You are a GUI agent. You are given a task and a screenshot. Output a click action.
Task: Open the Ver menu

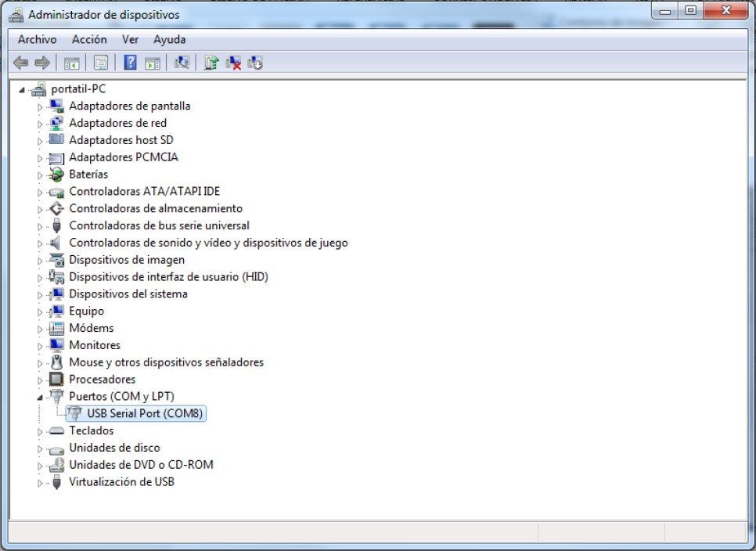pyautogui.click(x=130, y=40)
